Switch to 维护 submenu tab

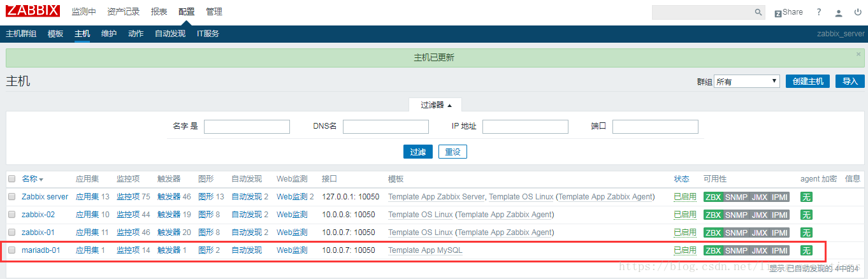pyautogui.click(x=109, y=34)
